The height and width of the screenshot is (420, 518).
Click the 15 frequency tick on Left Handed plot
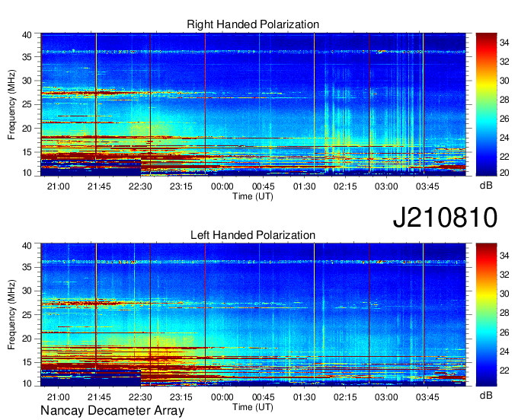pyautogui.click(x=27, y=363)
